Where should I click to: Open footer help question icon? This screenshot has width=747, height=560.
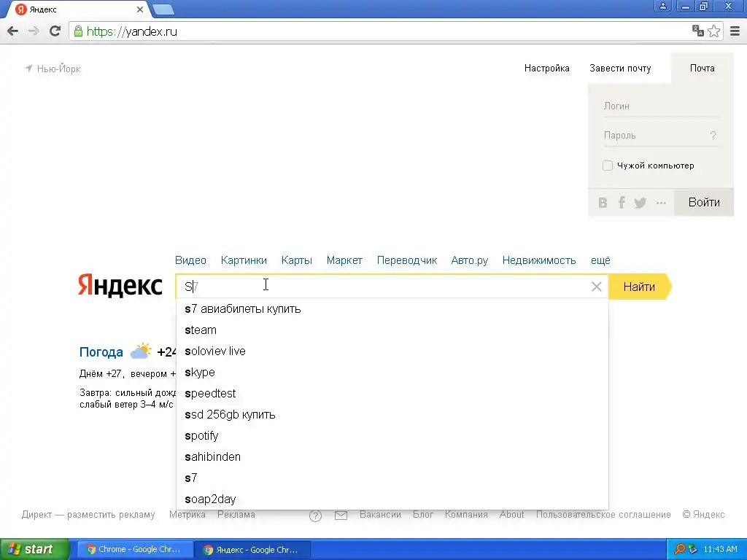(x=315, y=516)
